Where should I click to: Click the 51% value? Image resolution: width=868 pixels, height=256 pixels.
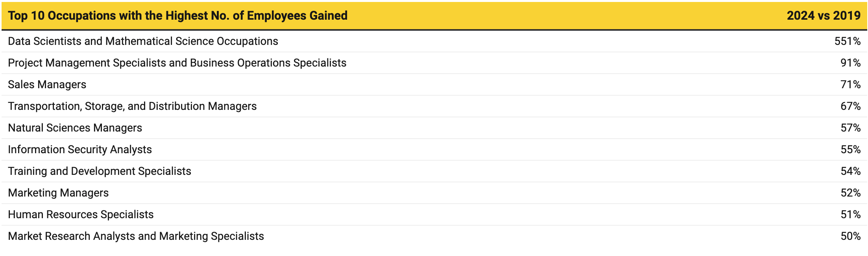click(x=850, y=215)
